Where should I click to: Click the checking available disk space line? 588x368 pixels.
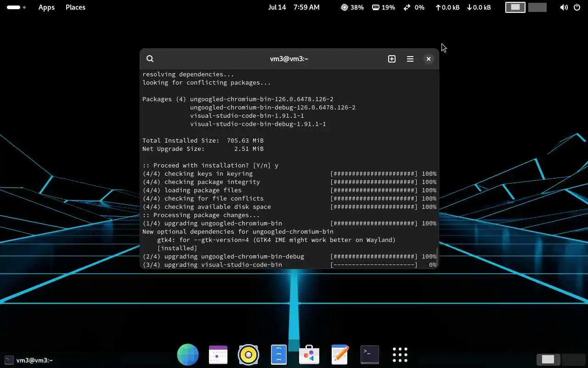289,207
